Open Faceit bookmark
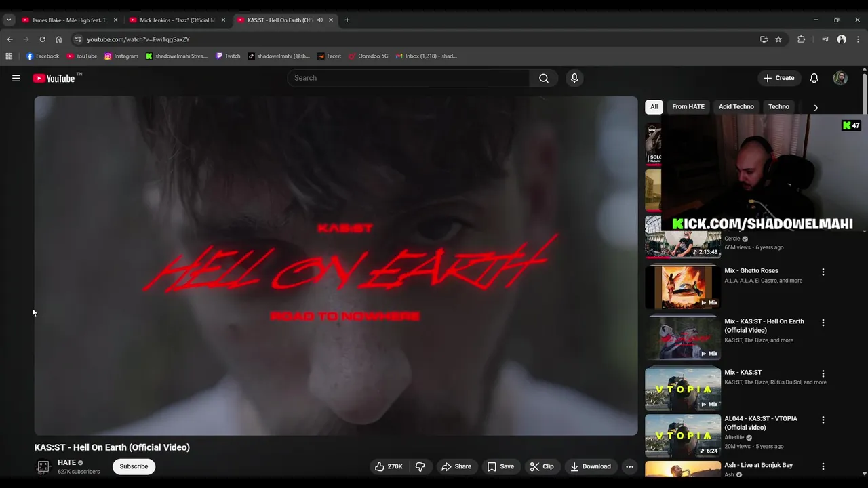This screenshot has width=868, height=488. pyautogui.click(x=330, y=56)
